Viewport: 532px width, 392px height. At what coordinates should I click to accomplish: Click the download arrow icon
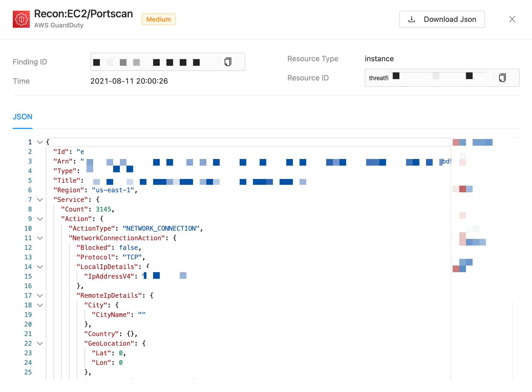412,19
